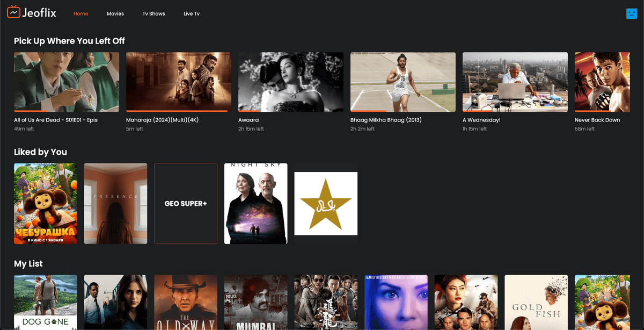Click the Maharaja orange progress bar
644x330 pixels.
click(177, 111)
